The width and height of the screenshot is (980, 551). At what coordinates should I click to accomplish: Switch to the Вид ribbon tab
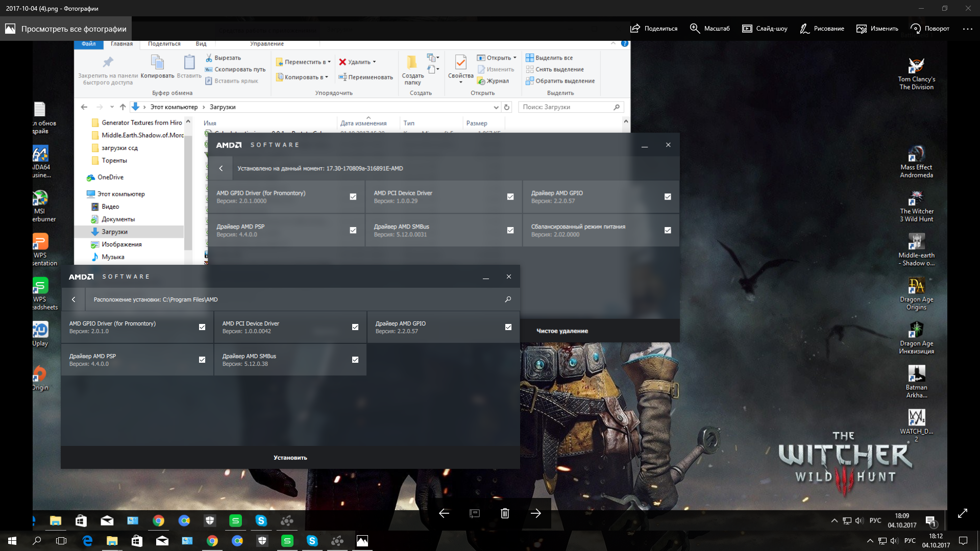tap(201, 44)
